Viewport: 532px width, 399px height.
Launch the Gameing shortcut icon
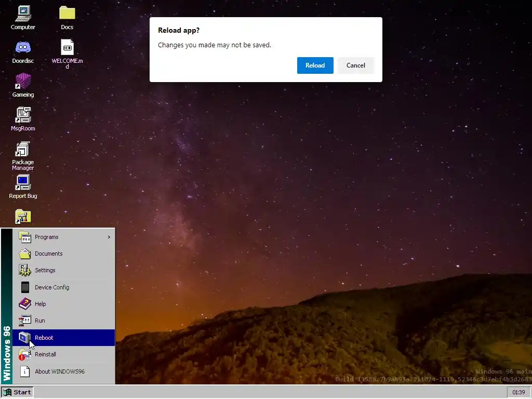pos(23,82)
